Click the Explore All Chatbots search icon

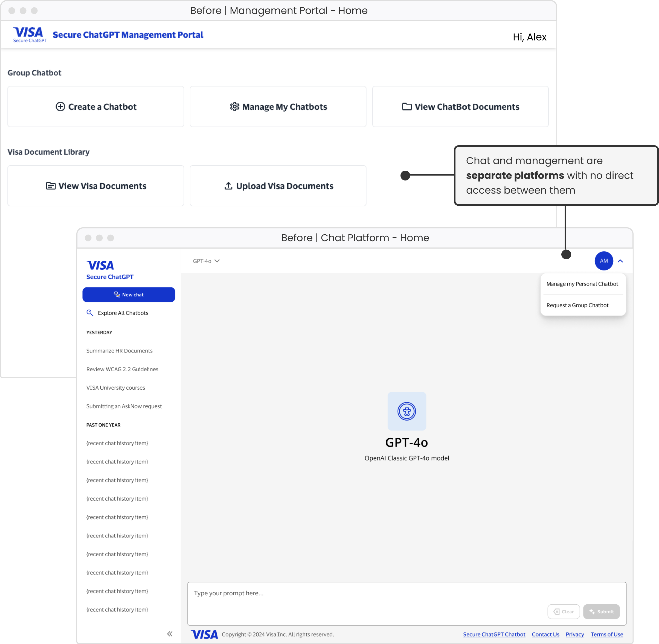tap(90, 313)
